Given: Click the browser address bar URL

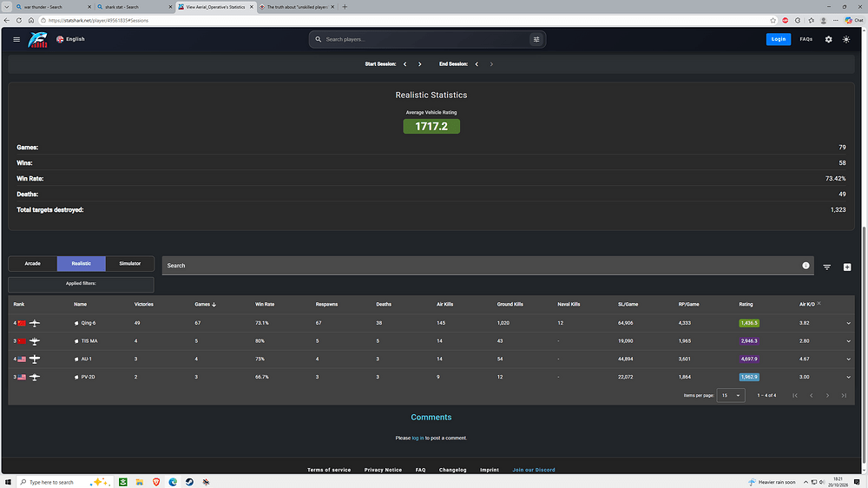Looking at the screenshot, I should click(x=99, y=21).
